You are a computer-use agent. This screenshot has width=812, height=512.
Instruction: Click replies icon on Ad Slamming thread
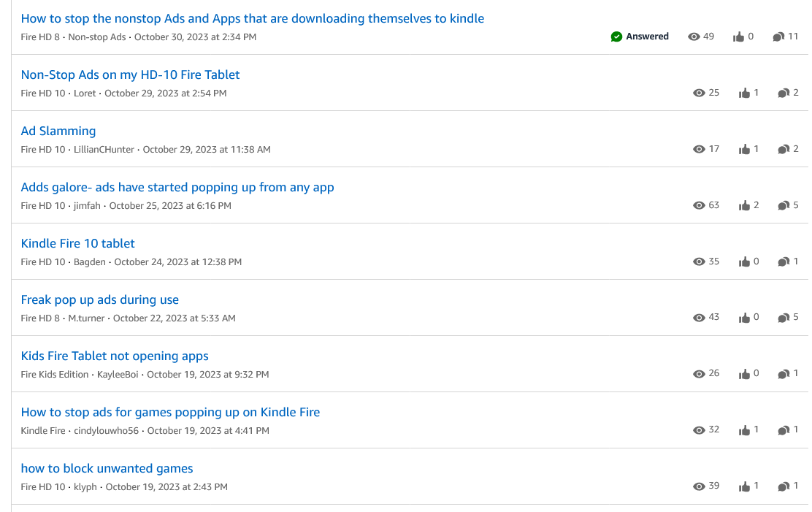point(784,149)
